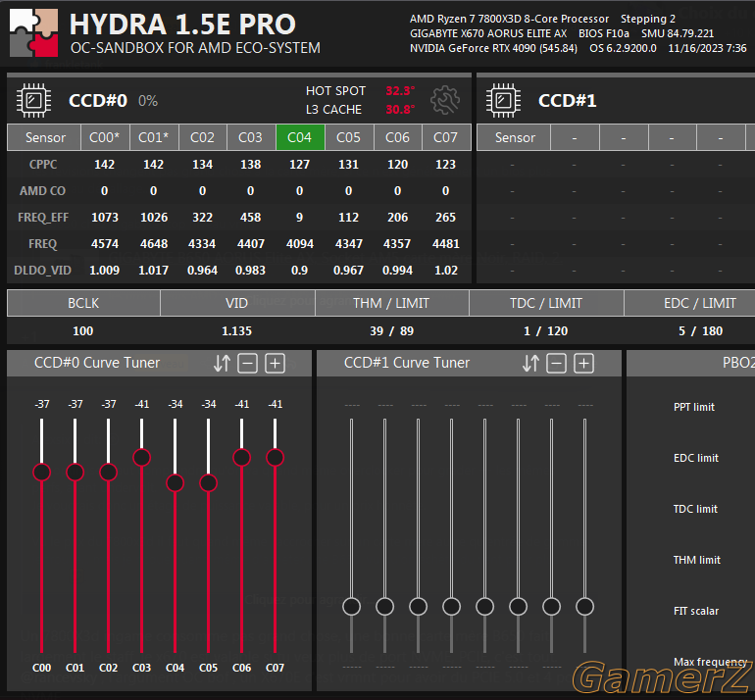Click first CCD#1 curve tuner slider handle
Viewport: 755px width, 700px height.
pyautogui.click(x=351, y=606)
